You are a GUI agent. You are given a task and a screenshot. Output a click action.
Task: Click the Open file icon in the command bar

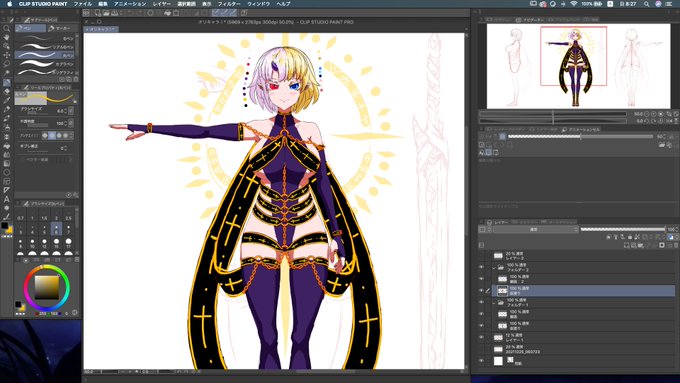(107, 13)
